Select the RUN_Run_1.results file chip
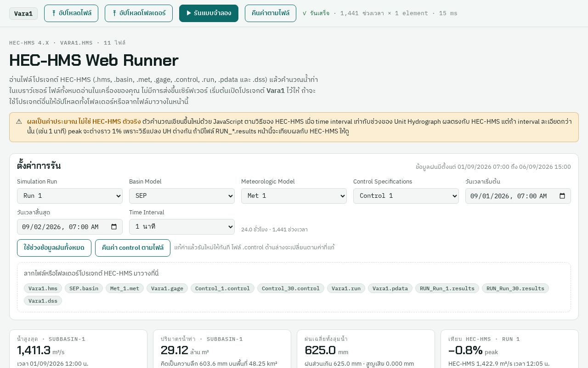The width and height of the screenshot is (588, 368). tap(447, 288)
